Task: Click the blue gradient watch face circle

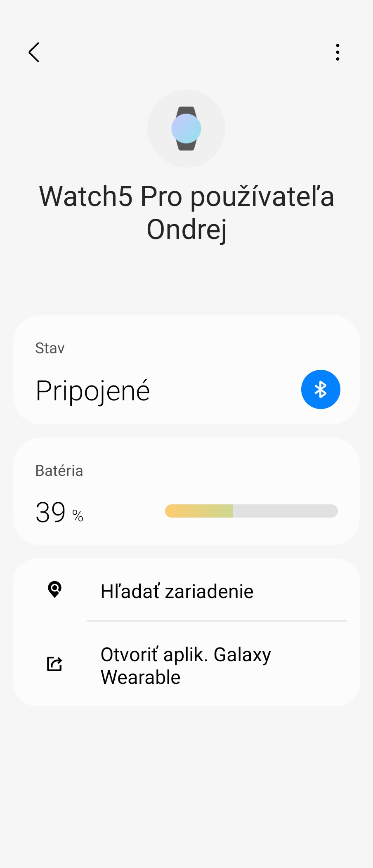Action: [186, 128]
